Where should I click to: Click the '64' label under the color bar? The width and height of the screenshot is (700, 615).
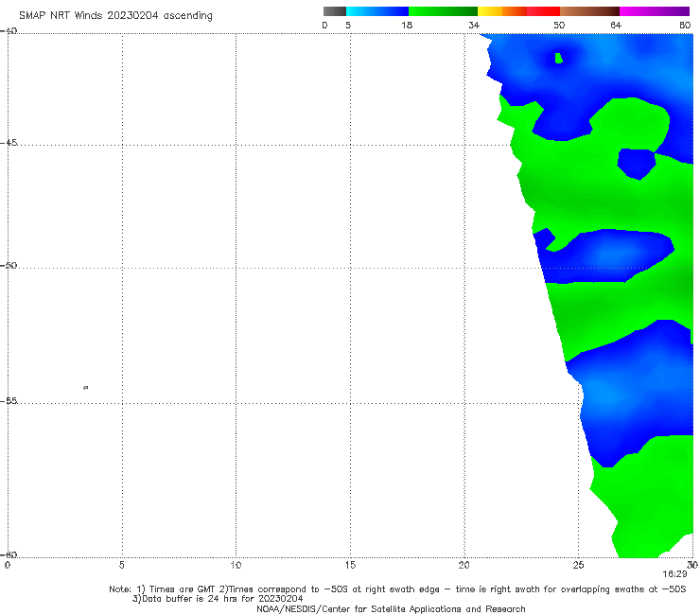(x=616, y=25)
